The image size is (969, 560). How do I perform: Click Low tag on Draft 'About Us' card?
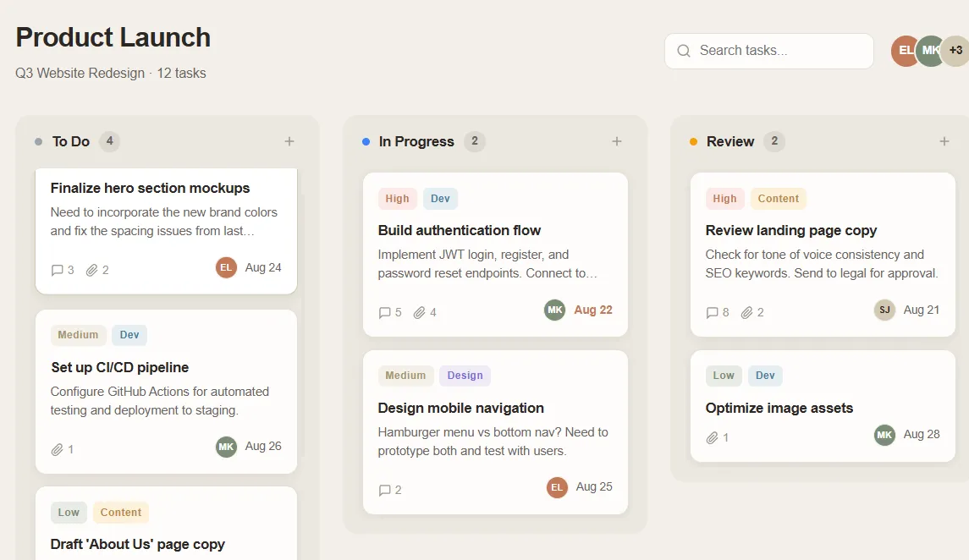pyautogui.click(x=69, y=513)
